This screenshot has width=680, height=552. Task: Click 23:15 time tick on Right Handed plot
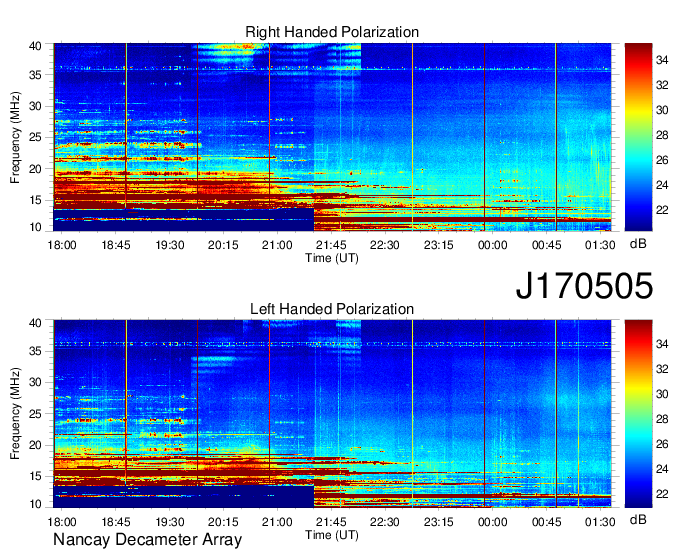pos(438,245)
